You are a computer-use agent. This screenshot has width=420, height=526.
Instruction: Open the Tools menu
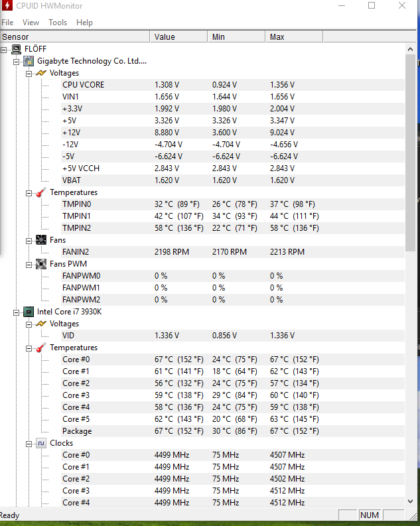(x=58, y=23)
